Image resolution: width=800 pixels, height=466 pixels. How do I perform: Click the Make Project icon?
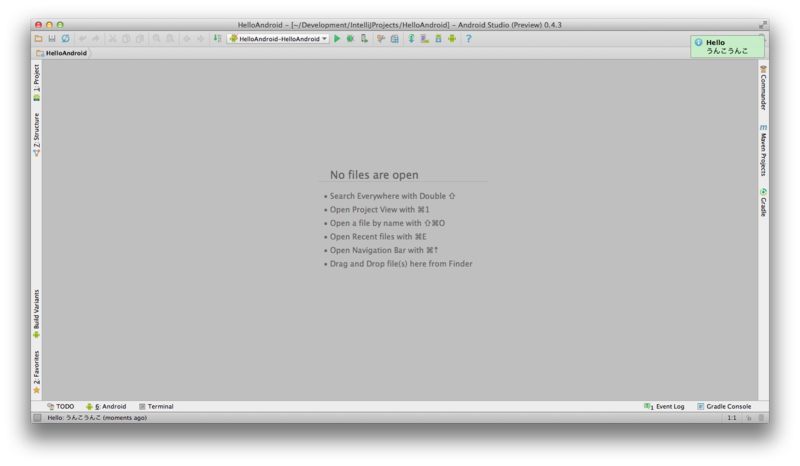point(217,39)
